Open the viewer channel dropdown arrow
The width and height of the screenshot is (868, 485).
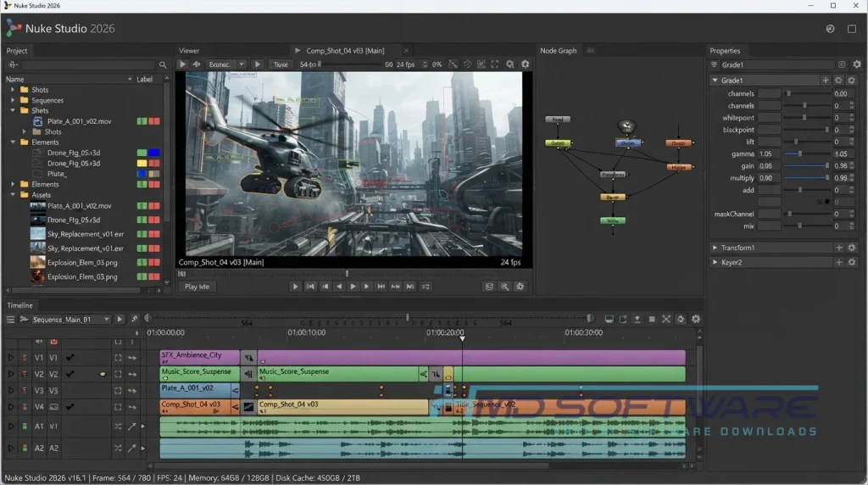tap(242, 64)
